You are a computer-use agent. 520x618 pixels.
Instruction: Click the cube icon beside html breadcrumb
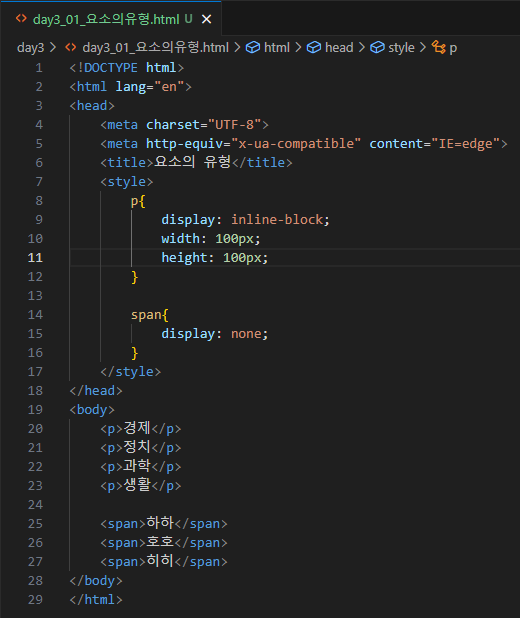click(x=253, y=48)
